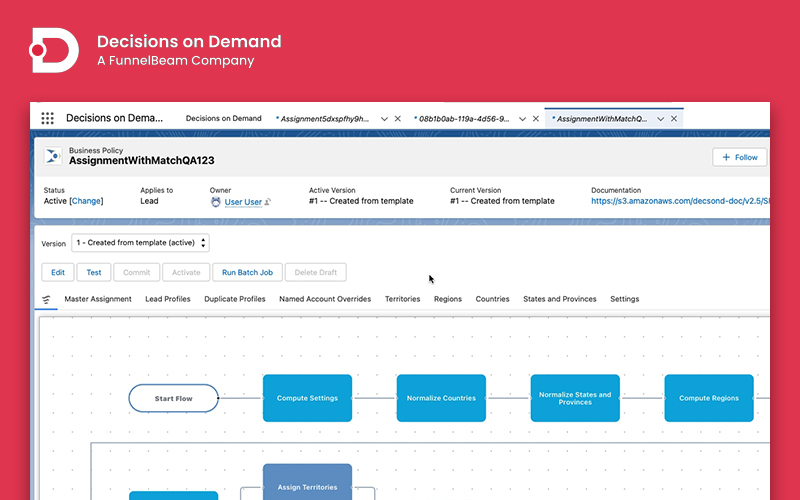Open the 08b1b0ab-119a-4d56 tab dropdown chevron
The height and width of the screenshot is (500, 800).
click(x=522, y=119)
